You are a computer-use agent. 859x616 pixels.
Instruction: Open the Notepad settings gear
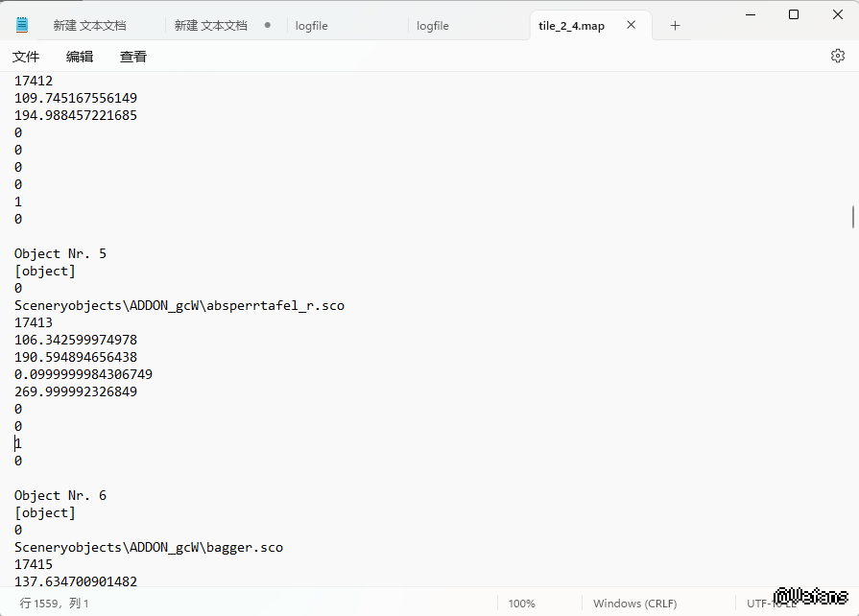[837, 56]
